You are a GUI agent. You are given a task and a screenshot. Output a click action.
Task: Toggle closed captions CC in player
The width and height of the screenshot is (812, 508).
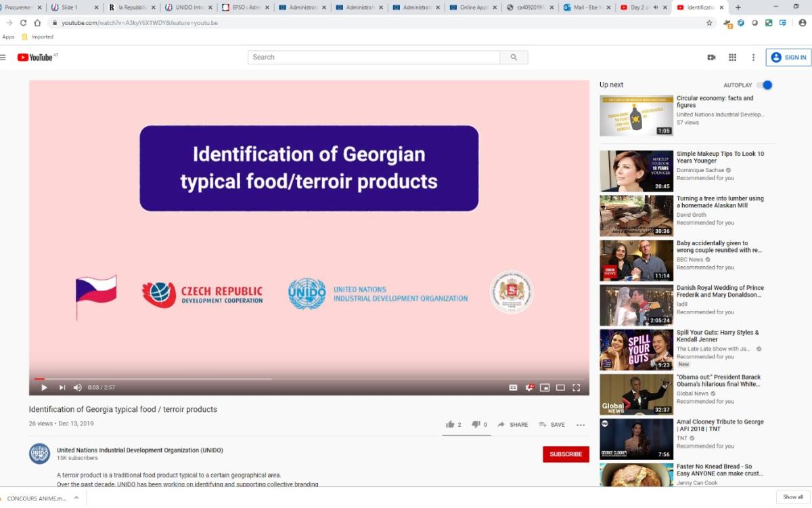(x=513, y=387)
